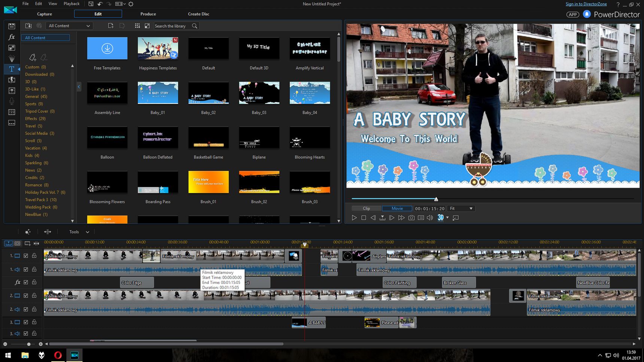Switch library to grid view icon
The image size is (644, 362).
pos(137,26)
